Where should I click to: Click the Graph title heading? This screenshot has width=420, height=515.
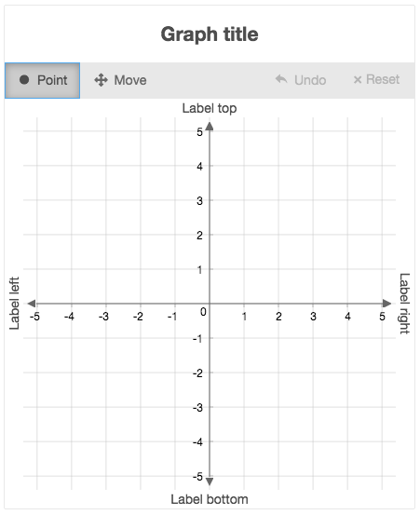tap(210, 34)
